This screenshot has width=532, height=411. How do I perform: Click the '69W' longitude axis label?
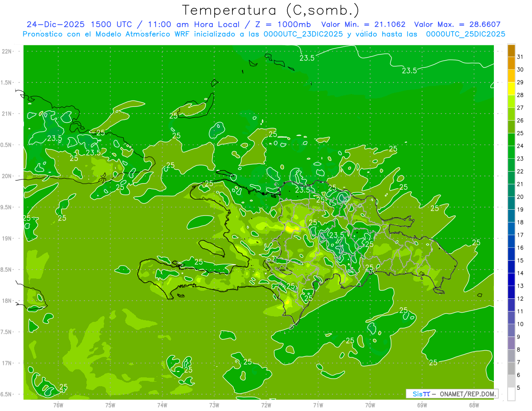pyautogui.click(x=422, y=405)
